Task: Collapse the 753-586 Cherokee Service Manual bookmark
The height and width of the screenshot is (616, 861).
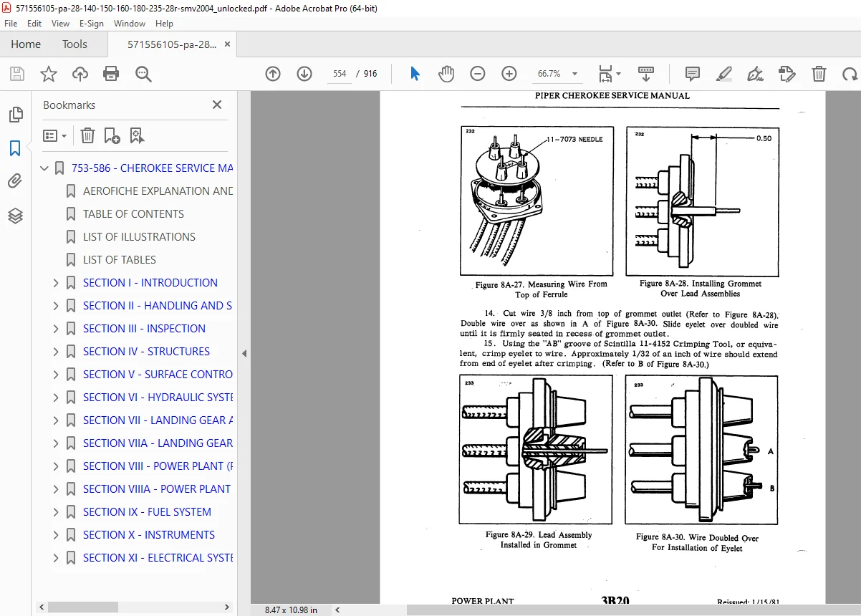Action: (x=44, y=168)
